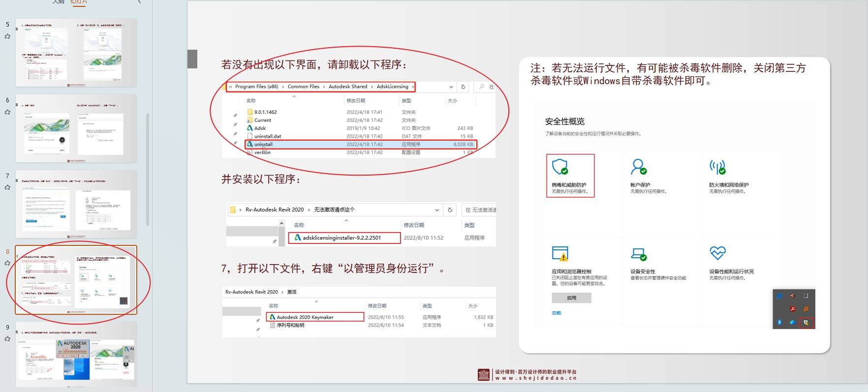
Task: Open slide 9 thumbnail with Autodesk 2020 image
Action: 76,354
